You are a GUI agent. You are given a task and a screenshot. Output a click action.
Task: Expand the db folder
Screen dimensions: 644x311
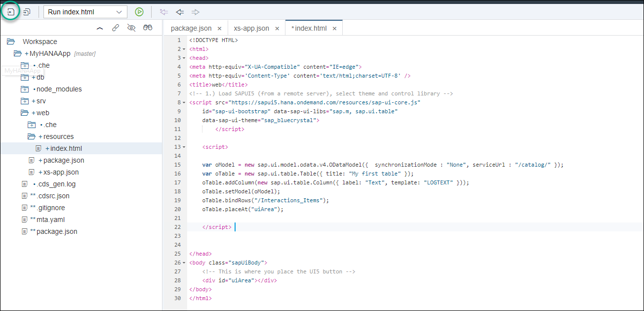[x=25, y=77]
